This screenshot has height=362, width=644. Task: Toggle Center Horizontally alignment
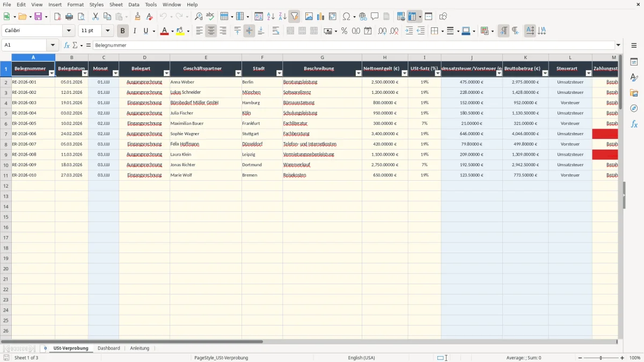[x=211, y=31]
